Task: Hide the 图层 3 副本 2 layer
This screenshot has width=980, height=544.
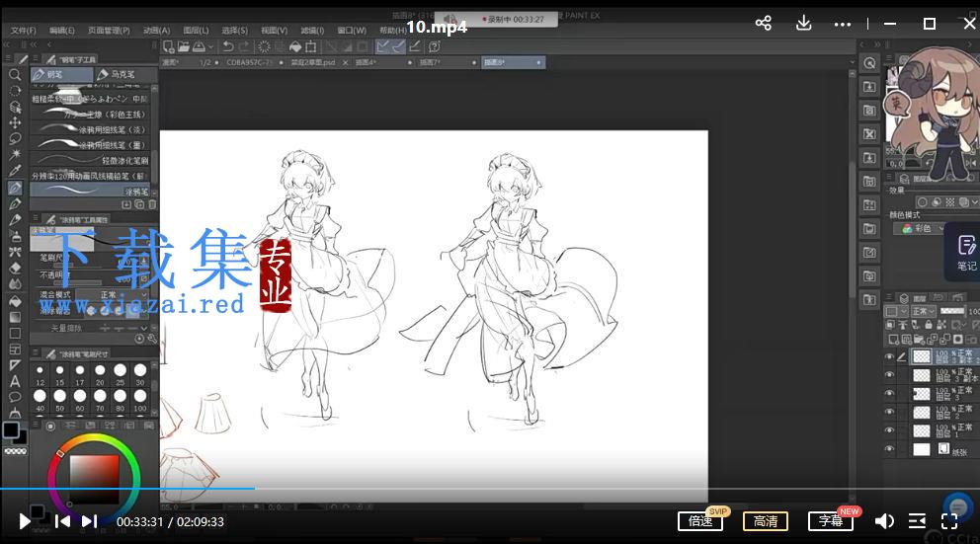Action: tap(889, 356)
